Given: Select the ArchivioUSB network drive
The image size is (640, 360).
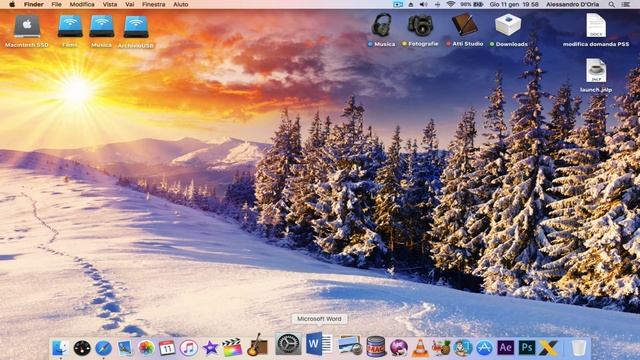Looking at the screenshot, I should 136,32.
